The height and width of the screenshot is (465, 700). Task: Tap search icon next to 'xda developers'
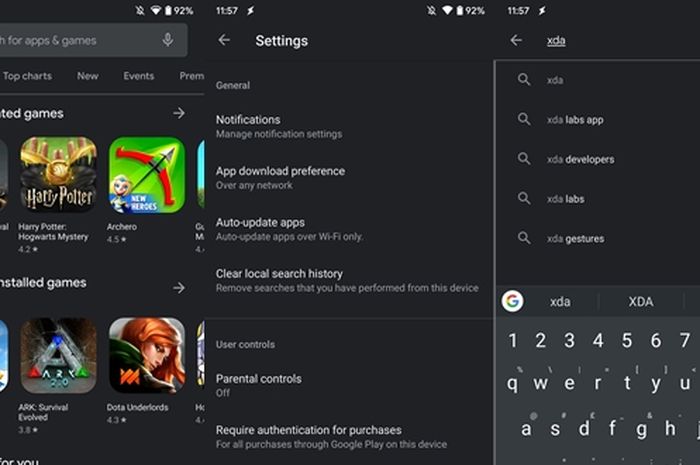click(524, 159)
